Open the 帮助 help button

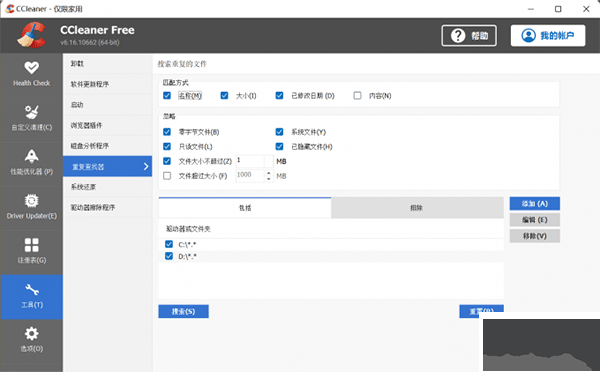(x=469, y=36)
